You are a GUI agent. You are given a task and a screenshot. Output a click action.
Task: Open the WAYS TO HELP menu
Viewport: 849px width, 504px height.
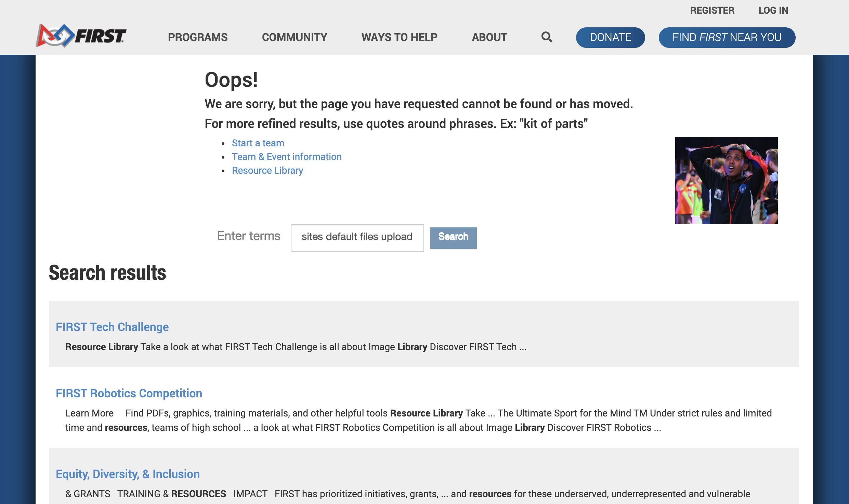click(400, 37)
